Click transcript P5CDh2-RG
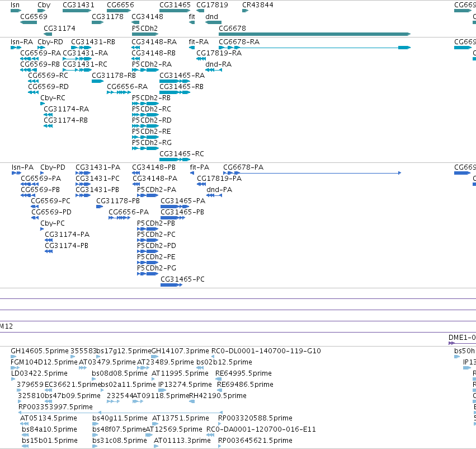The height and width of the screenshot is (449, 476). [x=152, y=142]
